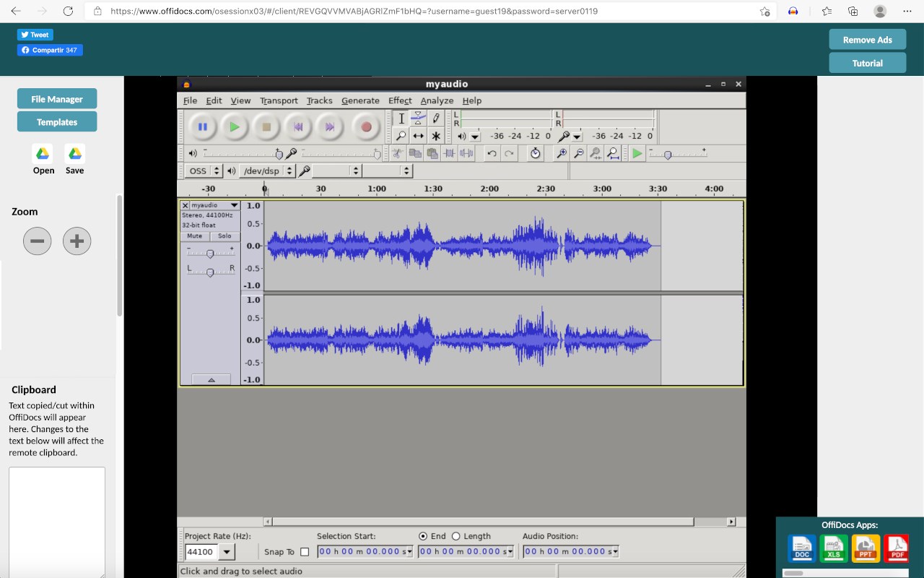Image resolution: width=924 pixels, height=578 pixels.
Task: Open the File menu
Action: (190, 100)
